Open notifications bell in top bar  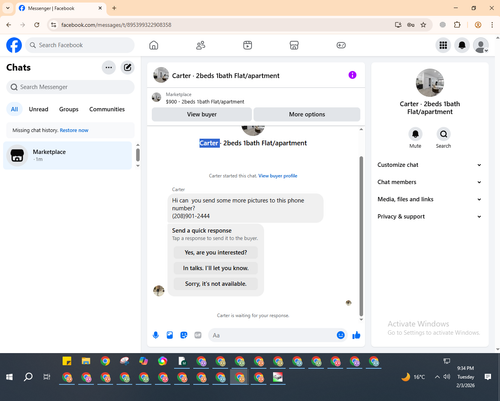462,45
